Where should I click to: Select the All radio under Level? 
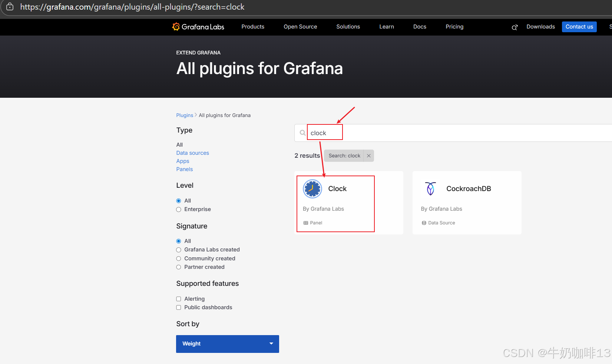pyautogui.click(x=179, y=201)
